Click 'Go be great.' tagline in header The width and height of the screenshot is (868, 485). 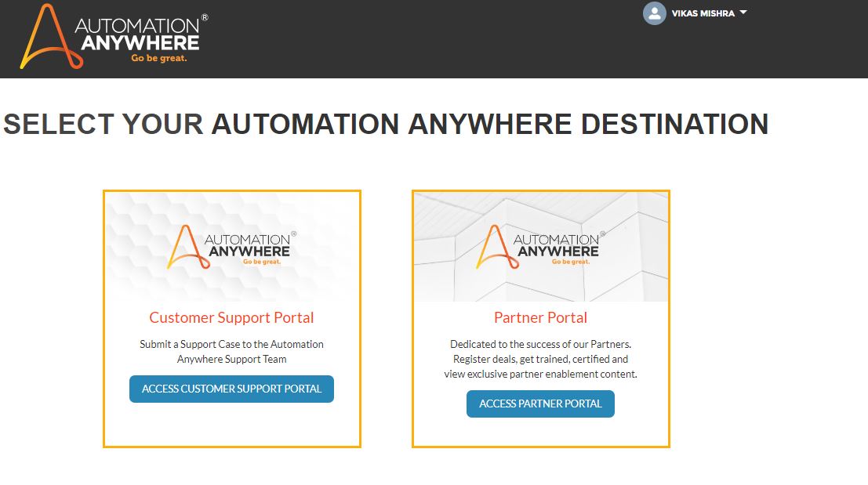click(159, 58)
